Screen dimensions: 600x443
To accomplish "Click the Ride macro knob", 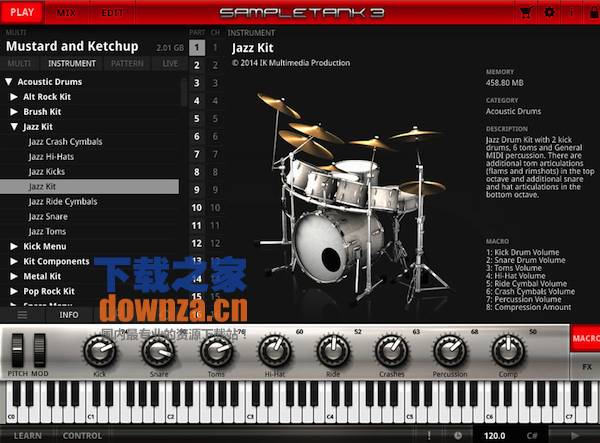I will 333,350.
